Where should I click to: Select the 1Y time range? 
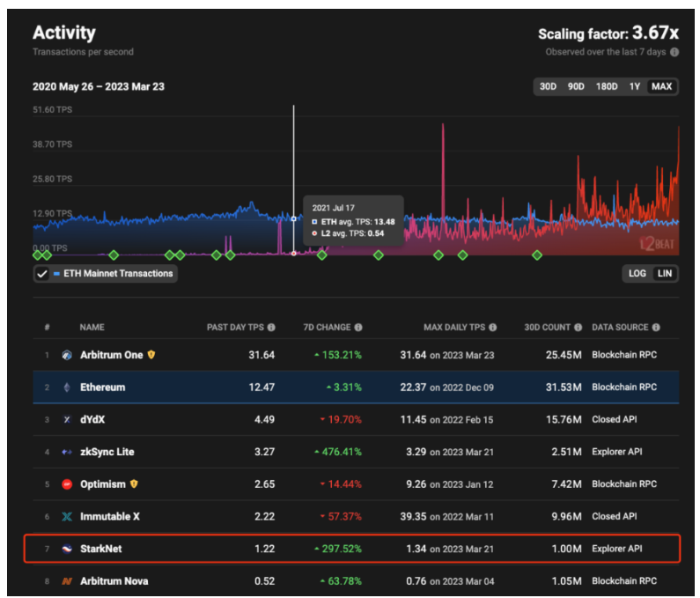click(x=634, y=86)
